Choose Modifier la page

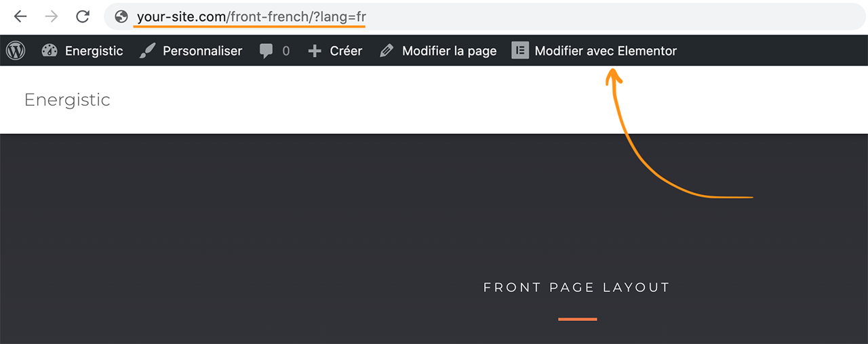click(450, 51)
